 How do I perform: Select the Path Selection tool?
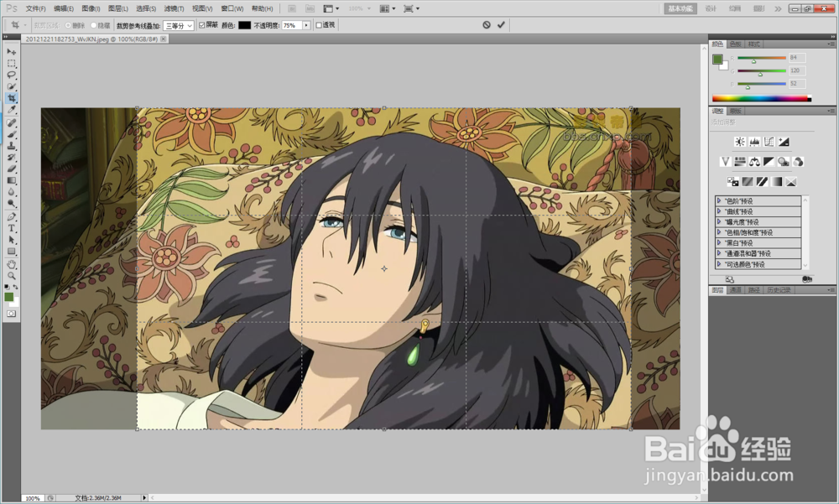pos(11,240)
